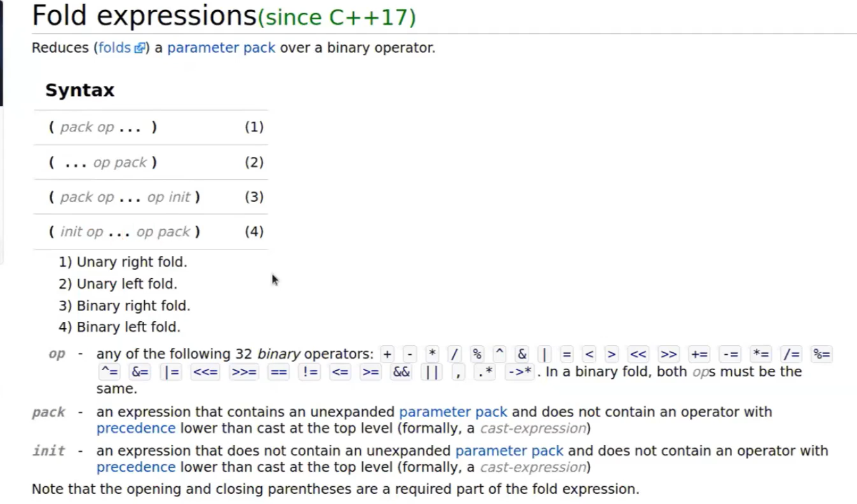Open "parameter pack" link in the top intro sentence
Image resolution: width=857 pixels, height=504 pixels.
point(221,48)
